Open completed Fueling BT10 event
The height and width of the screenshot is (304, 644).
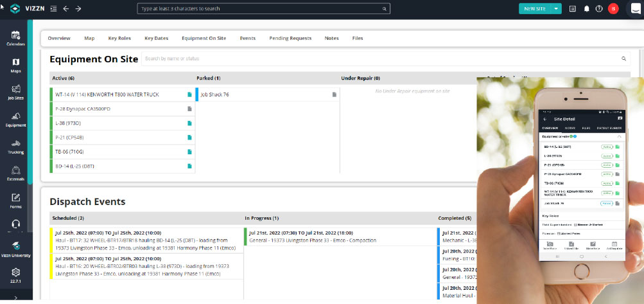(x=457, y=255)
